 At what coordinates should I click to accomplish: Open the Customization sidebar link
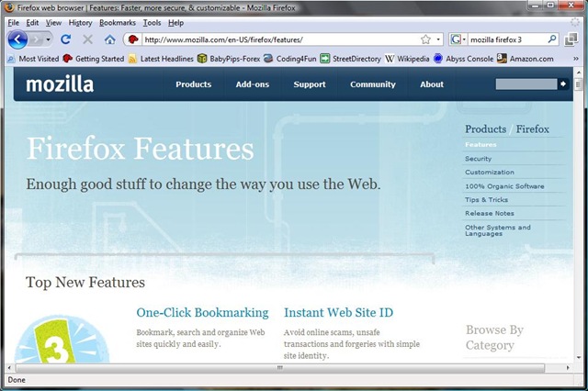(x=490, y=173)
